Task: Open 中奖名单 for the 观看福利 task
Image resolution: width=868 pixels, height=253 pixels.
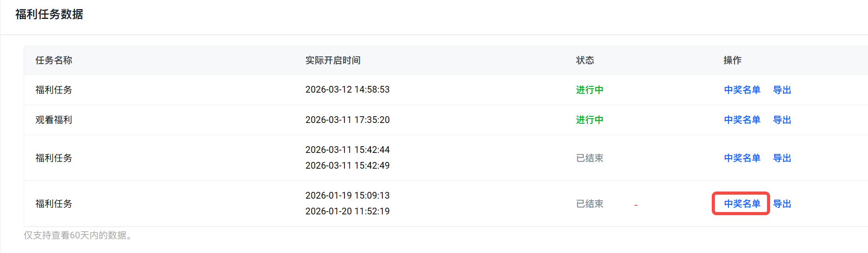Action: (742, 120)
